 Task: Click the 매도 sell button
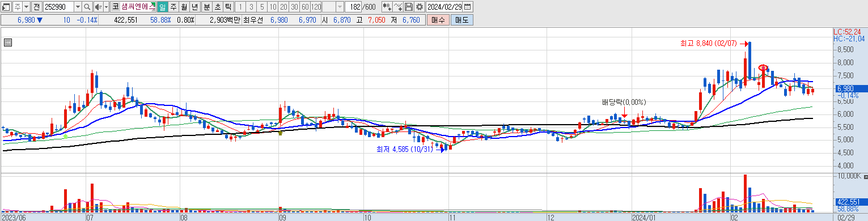462,20
